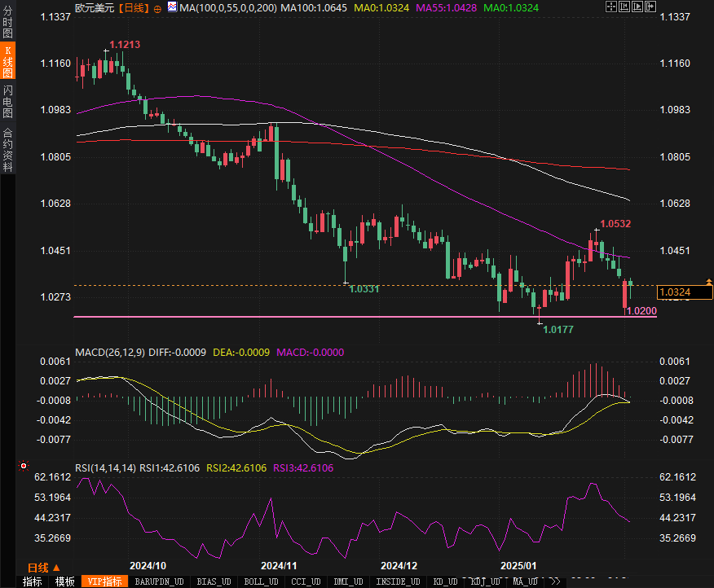Open the 闪电图 tab

pyautogui.click(x=7, y=102)
